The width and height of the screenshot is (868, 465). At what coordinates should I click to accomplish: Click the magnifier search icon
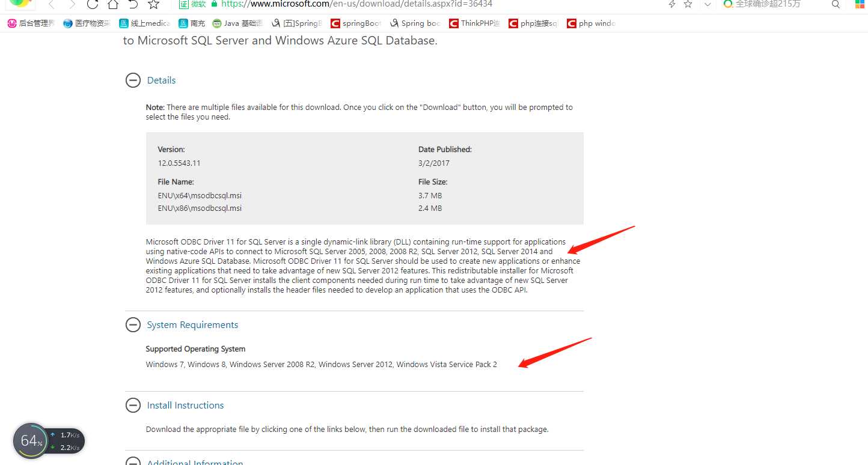pos(836,4)
